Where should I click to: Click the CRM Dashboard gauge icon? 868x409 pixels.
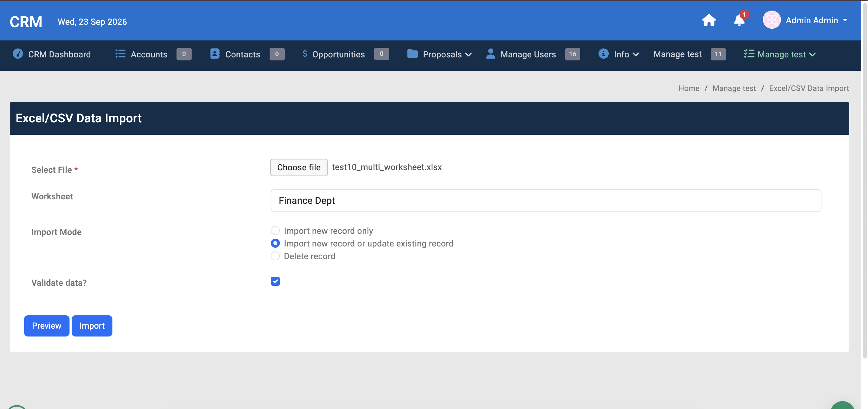click(x=18, y=54)
